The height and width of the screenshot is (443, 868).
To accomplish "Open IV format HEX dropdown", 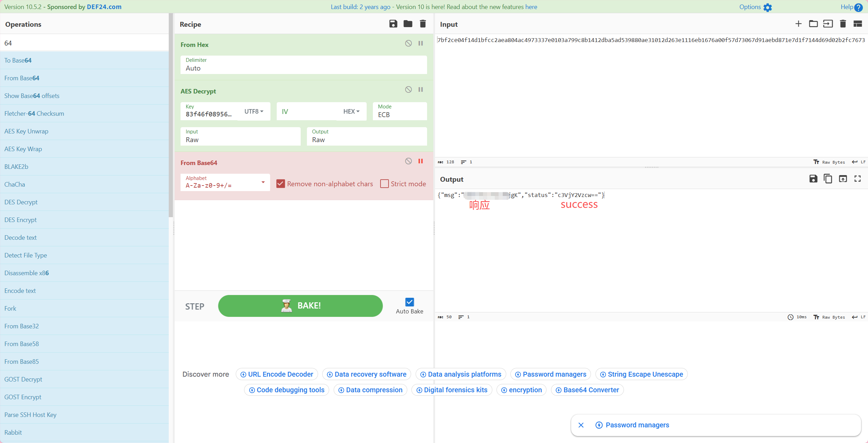I will click(x=351, y=112).
